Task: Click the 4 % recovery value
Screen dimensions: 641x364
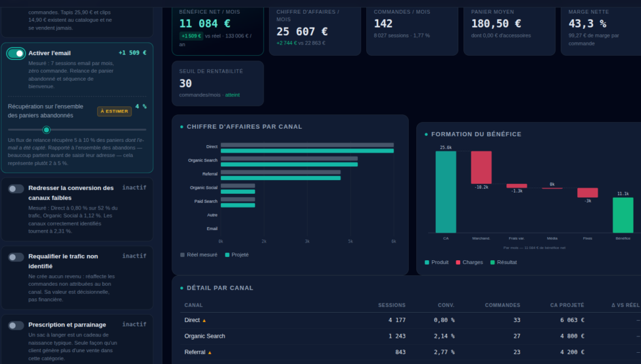Action: [141, 106]
